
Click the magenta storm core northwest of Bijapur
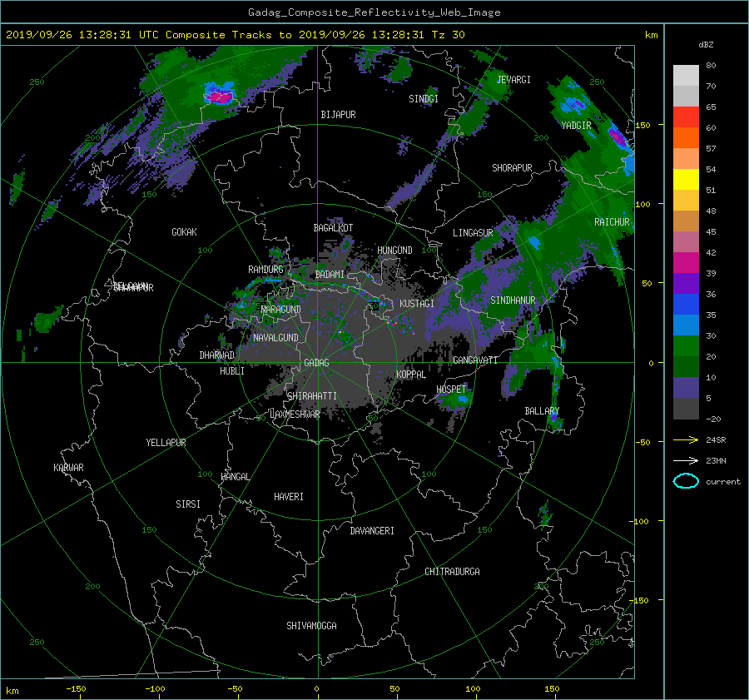point(220,97)
